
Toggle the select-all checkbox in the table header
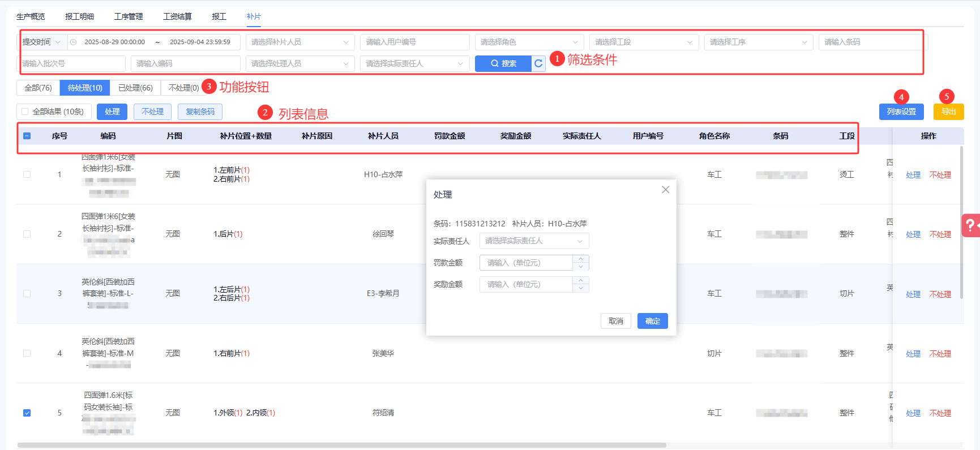pyautogui.click(x=27, y=136)
